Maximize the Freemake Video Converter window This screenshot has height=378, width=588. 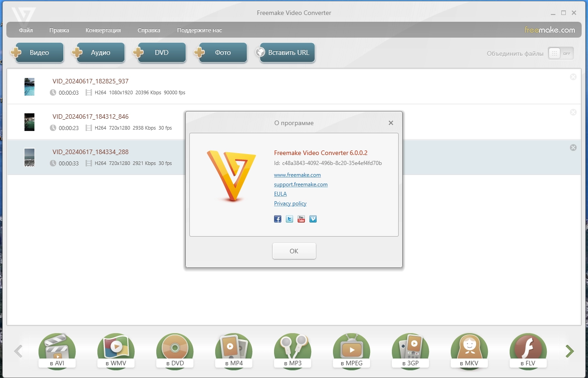564,13
